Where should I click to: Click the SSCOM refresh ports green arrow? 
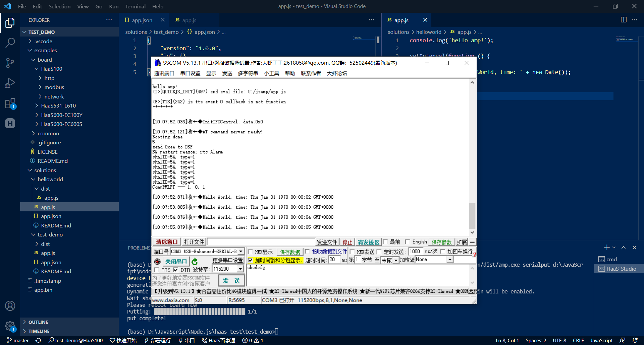pos(195,261)
